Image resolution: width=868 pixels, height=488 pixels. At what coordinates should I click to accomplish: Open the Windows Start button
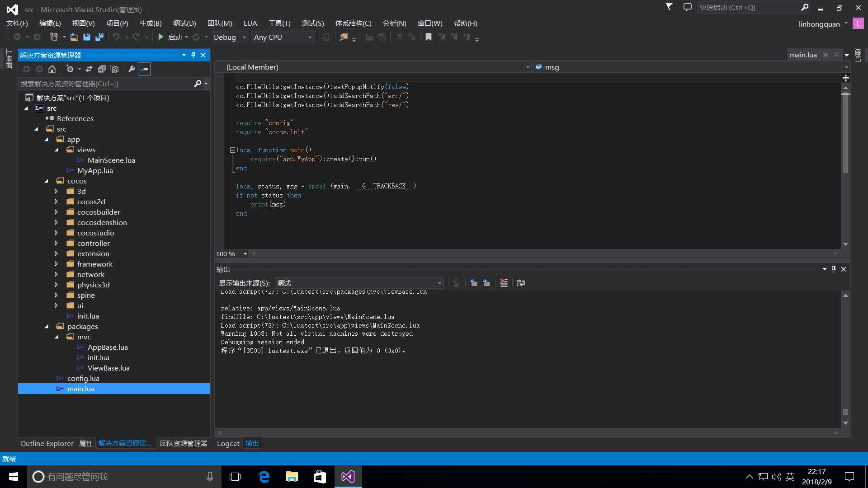pyautogui.click(x=14, y=477)
